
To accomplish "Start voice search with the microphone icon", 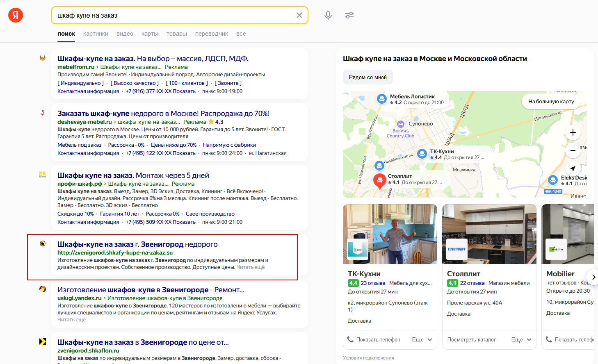I will tap(328, 15).
